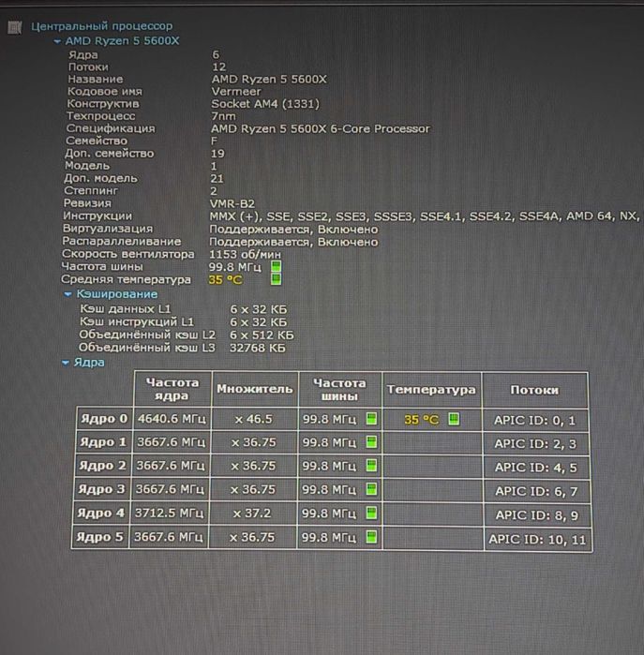644x655 pixels.
Task: Click green graph icon beside Средняя температура 35 °C
Action: pyautogui.click(x=276, y=279)
